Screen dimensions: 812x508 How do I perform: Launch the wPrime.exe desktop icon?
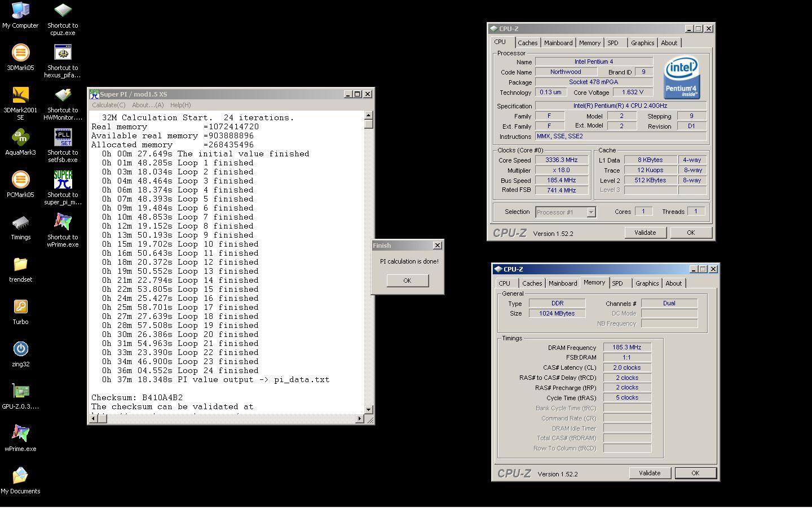click(20, 433)
